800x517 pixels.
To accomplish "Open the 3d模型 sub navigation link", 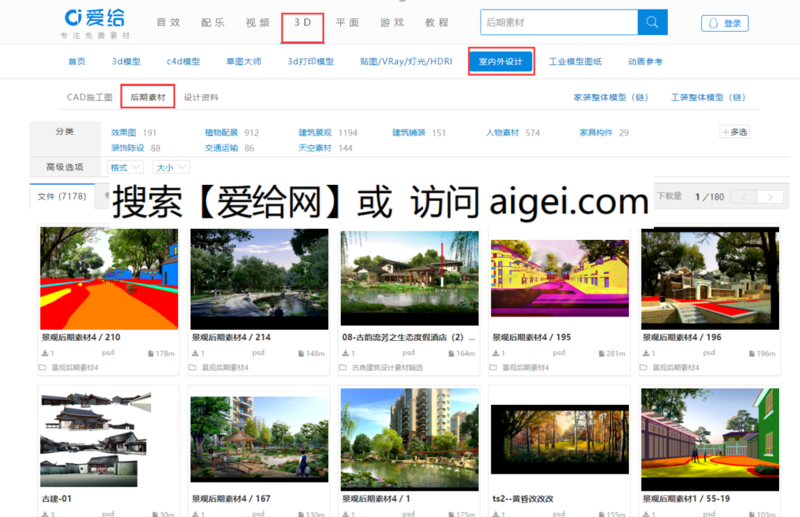I will [126, 61].
